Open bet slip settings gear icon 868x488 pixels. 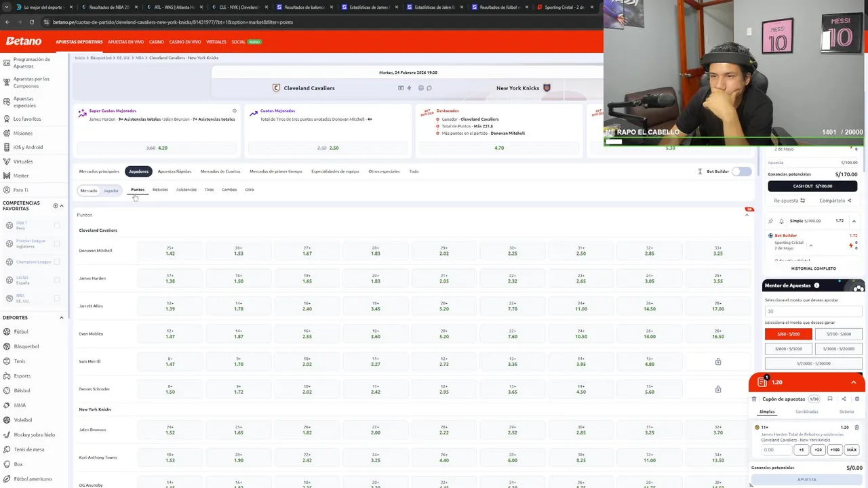point(857,399)
